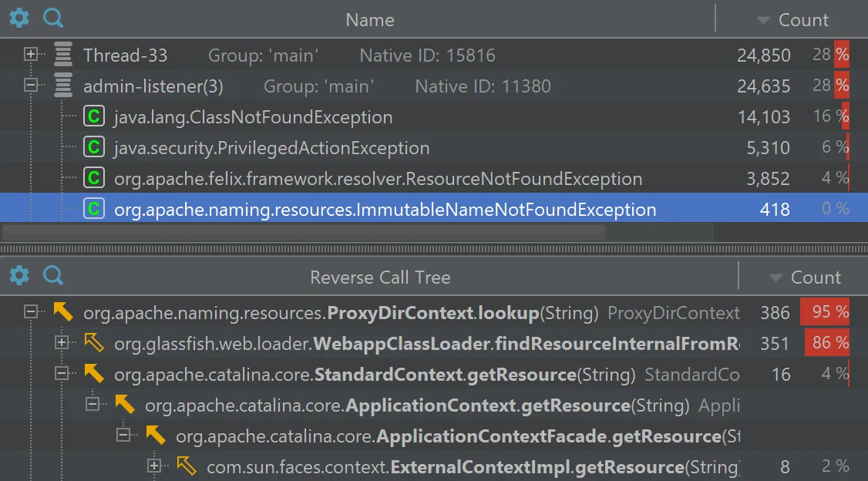Viewport: 868px width, 481px height.
Task: Click count value 3,852
Action: coord(768,178)
